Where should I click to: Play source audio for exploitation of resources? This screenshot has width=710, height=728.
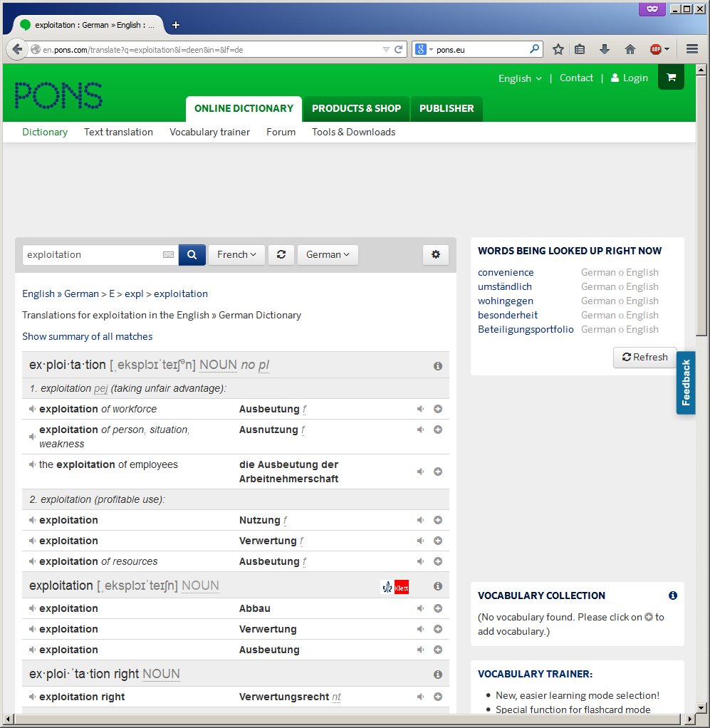coord(32,561)
